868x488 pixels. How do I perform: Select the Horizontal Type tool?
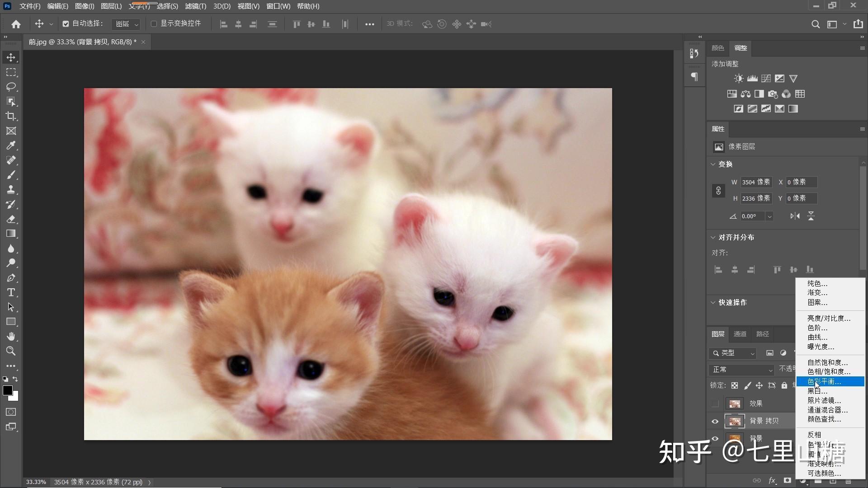[x=11, y=292]
